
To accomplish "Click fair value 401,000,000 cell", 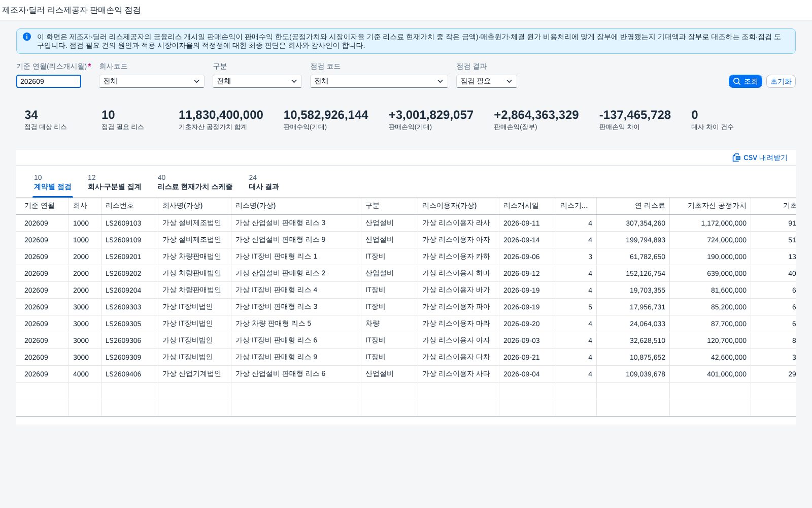I will [x=710, y=374].
